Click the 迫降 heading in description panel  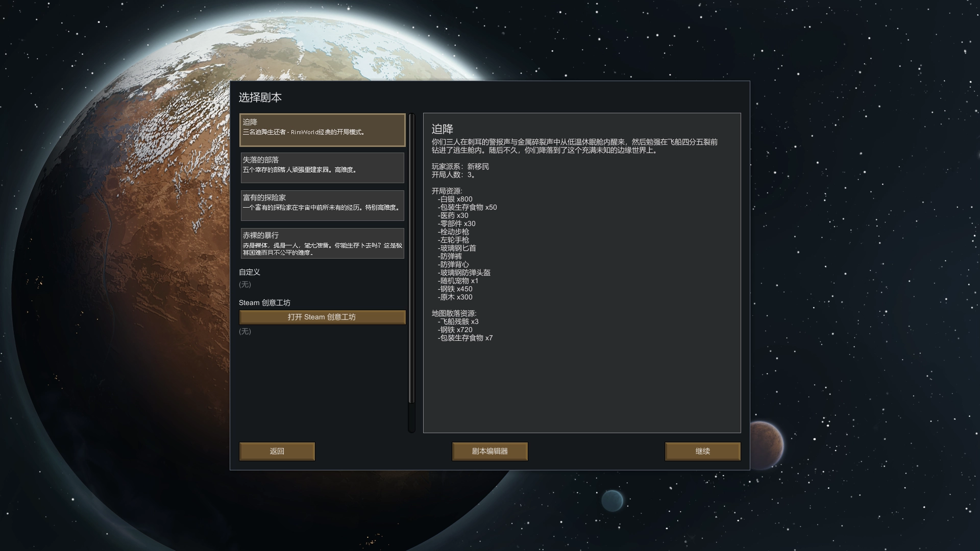pos(442,129)
